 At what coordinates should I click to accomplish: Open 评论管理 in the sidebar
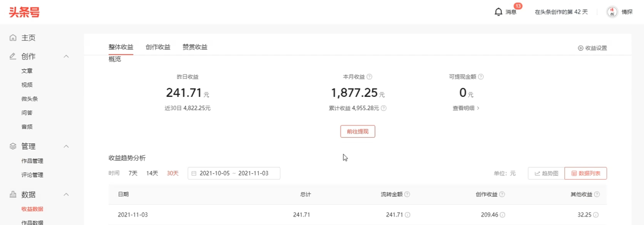(32, 175)
